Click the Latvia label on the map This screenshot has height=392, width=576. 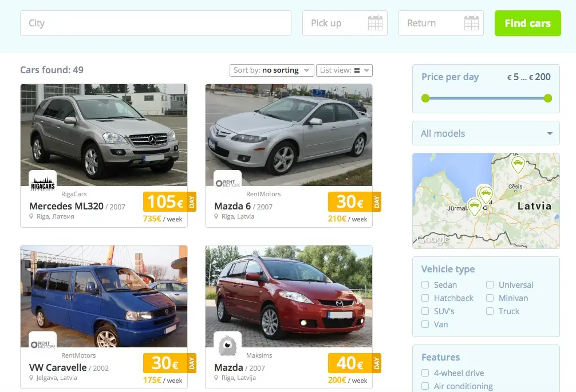coord(535,206)
